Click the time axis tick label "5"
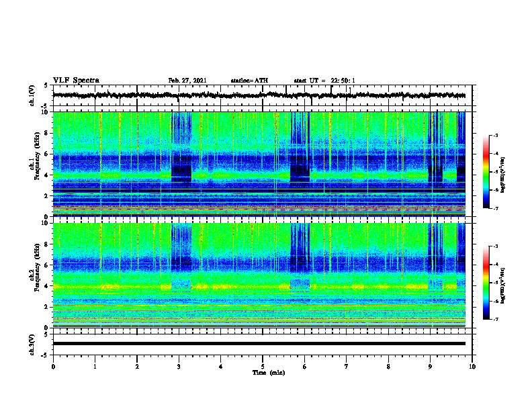The height and width of the screenshot is (411, 532). (x=263, y=367)
